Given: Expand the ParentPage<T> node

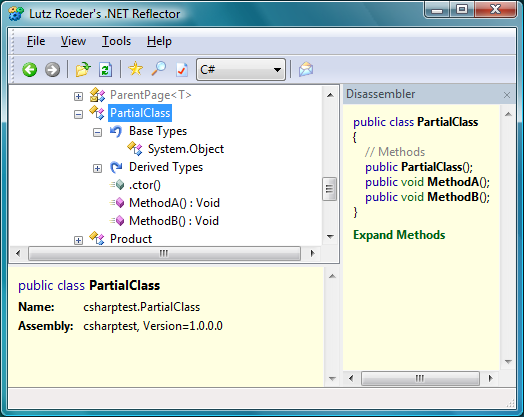Looking at the screenshot, I should click(78, 97).
